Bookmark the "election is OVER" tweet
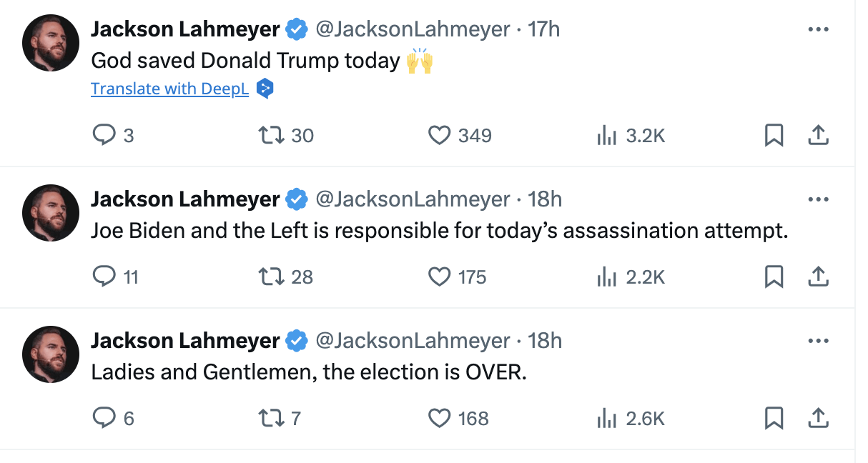This screenshot has width=868, height=463. pyautogui.click(x=774, y=418)
